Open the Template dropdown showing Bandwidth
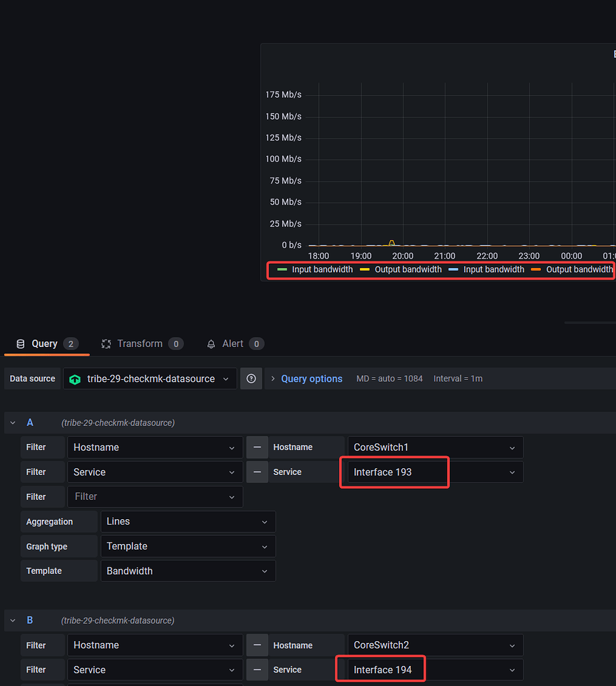616x686 pixels. tap(188, 570)
